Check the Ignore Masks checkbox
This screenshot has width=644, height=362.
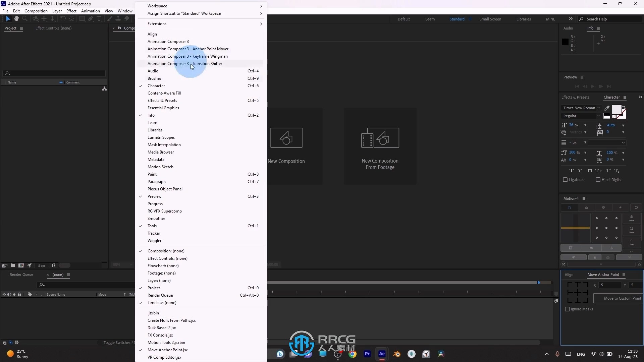pyautogui.click(x=567, y=309)
